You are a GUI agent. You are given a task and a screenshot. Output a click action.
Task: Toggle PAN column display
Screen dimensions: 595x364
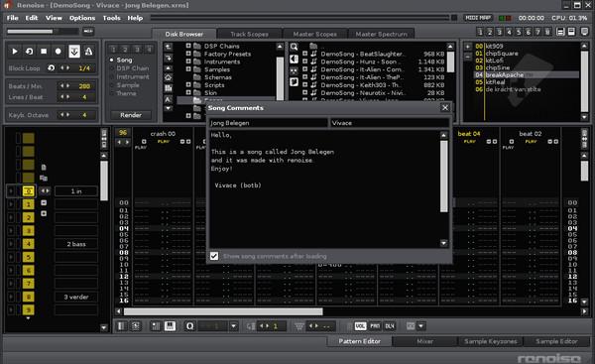[x=375, y=326]
